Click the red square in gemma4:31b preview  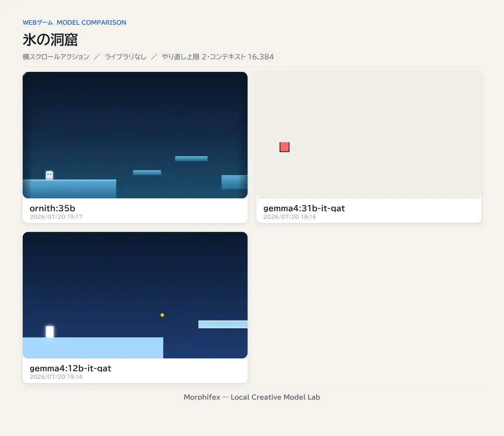[x=284, y=147]
